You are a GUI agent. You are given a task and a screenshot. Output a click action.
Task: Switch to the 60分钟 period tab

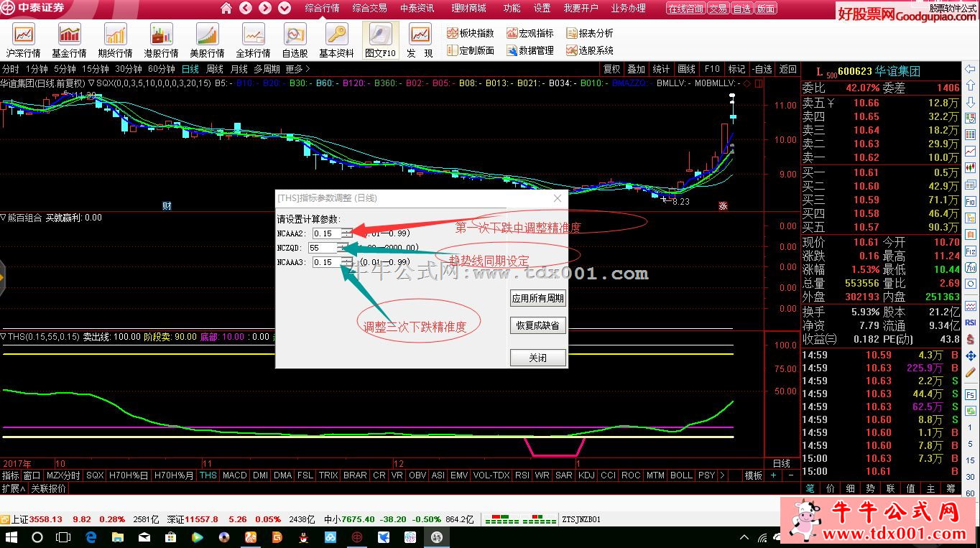tap(161, 69)
